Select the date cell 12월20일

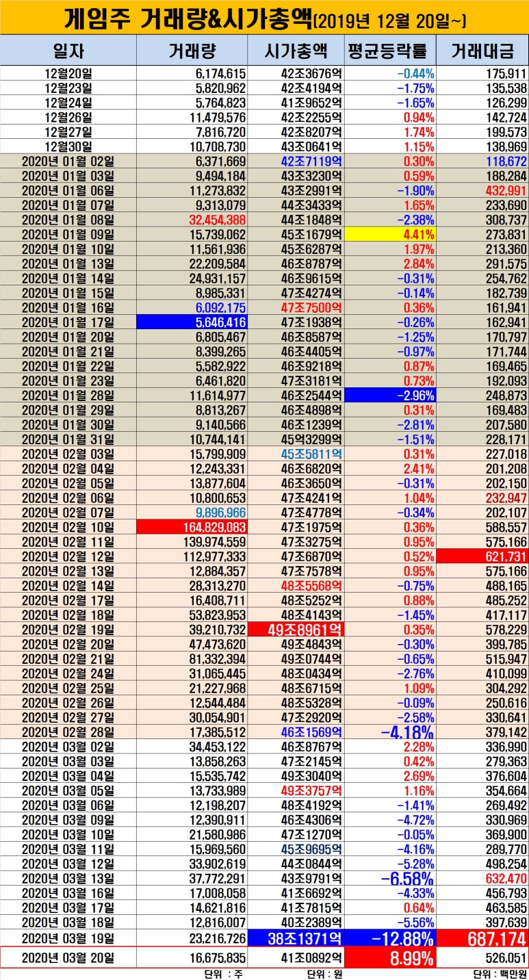[68, 73]
